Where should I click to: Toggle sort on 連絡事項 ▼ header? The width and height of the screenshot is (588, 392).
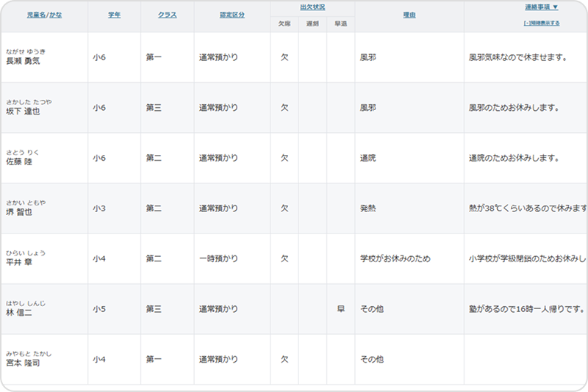point(541,7)
